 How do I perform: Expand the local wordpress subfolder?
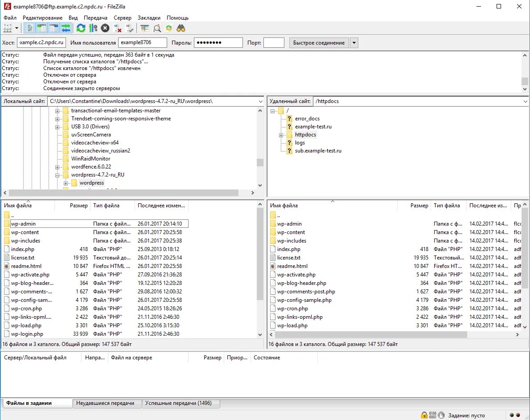click(66, 183)
